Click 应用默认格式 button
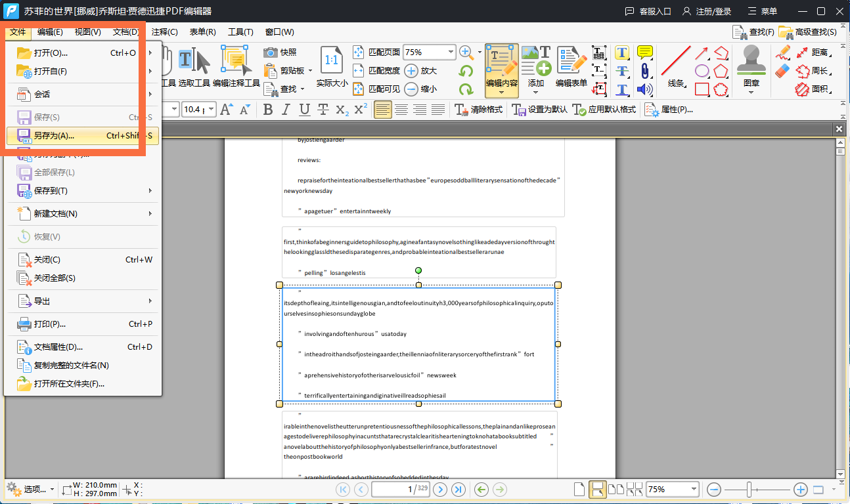 point(604,110)
